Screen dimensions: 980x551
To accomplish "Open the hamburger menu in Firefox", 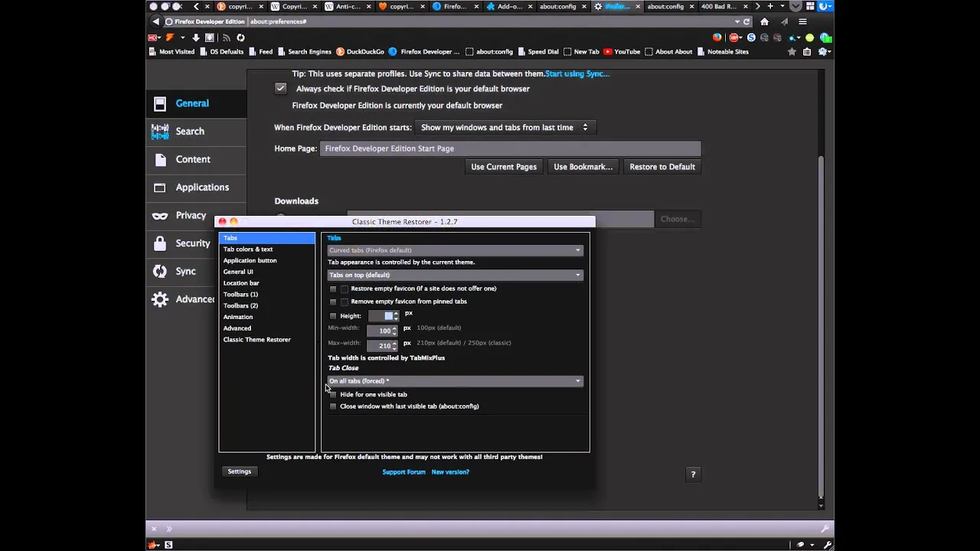I will (802, 21).
